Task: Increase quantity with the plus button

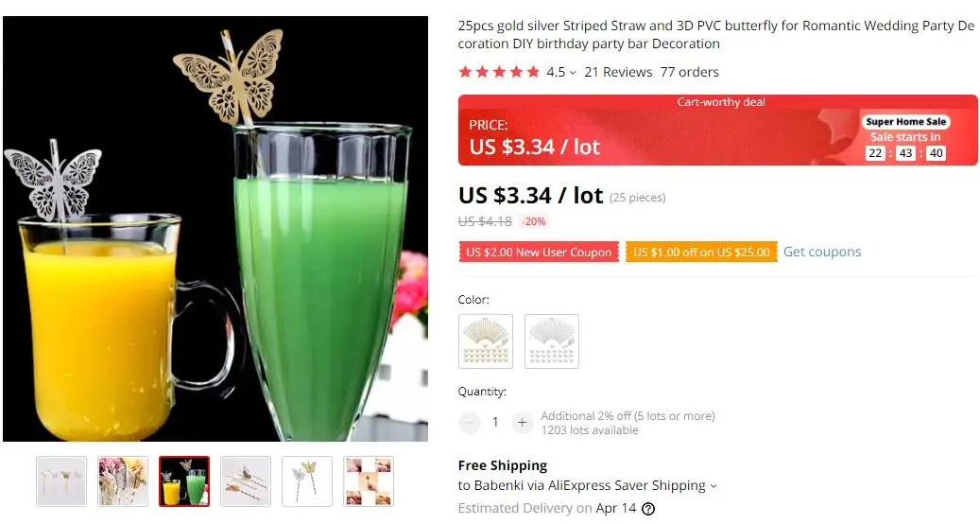Action: tap(522, 423)
